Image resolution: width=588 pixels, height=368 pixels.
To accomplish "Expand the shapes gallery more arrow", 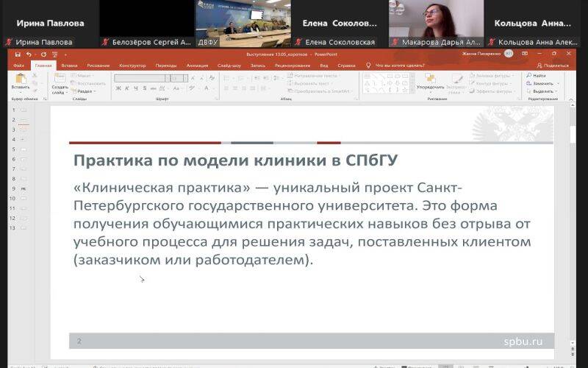I will pos(413,91).
